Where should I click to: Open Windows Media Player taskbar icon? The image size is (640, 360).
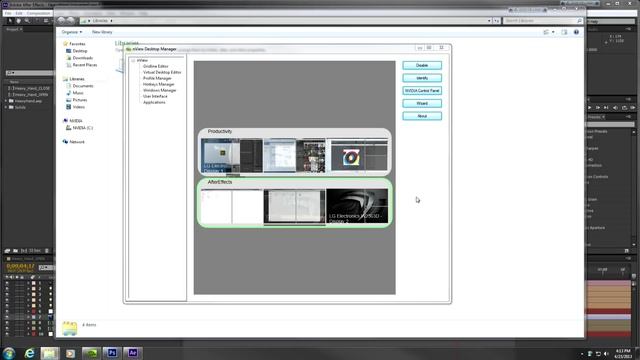pyautogui.click(x=70, y=353)
